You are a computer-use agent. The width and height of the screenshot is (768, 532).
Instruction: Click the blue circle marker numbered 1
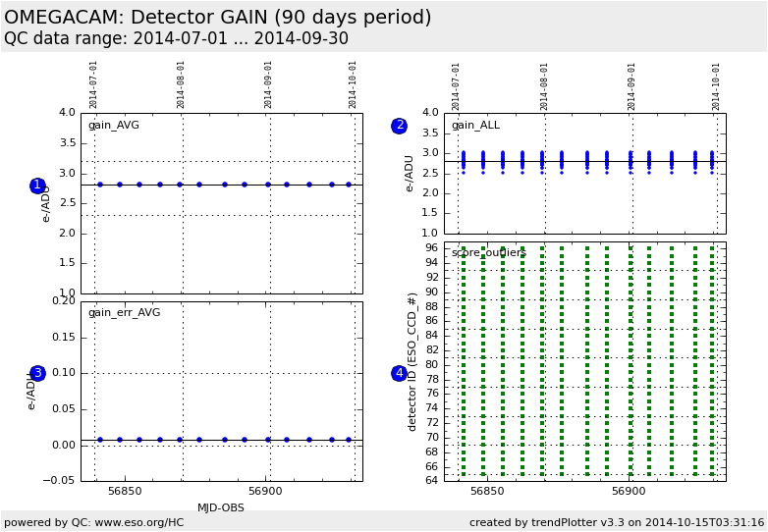pyautogui.click(x=37, y=186)
